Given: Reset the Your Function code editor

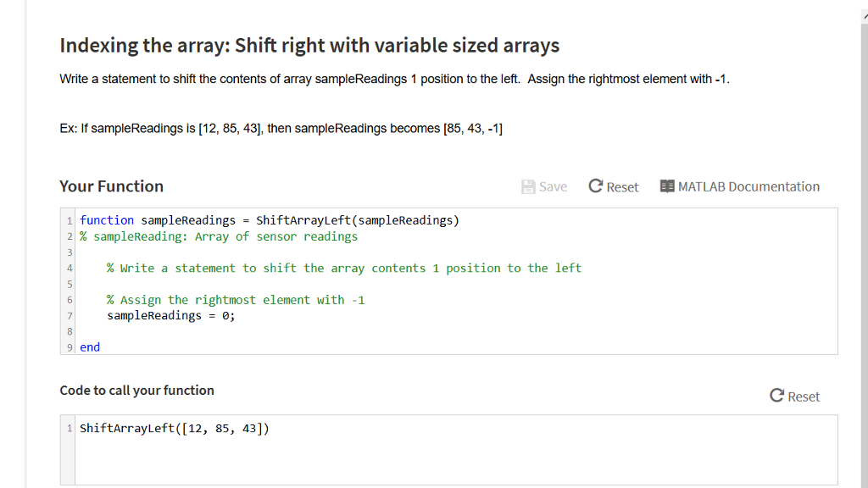Looking at the screenshot, I should [x=613, y=186].
